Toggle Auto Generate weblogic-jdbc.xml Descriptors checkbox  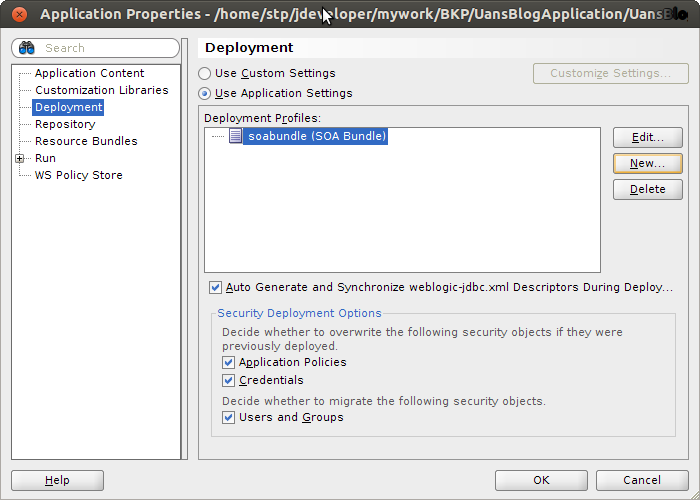point(216,287)
